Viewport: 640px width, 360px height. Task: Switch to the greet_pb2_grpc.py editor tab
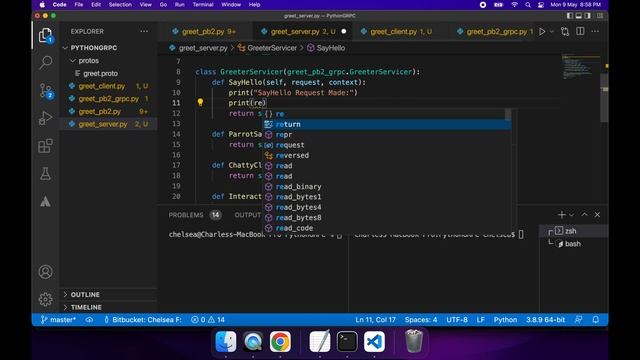[494, 31]
